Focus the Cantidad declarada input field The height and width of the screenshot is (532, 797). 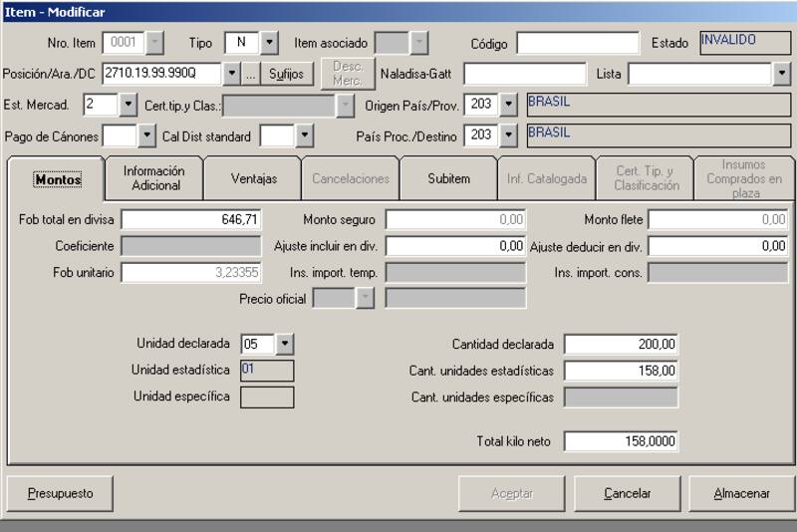[x=621, y=344]
